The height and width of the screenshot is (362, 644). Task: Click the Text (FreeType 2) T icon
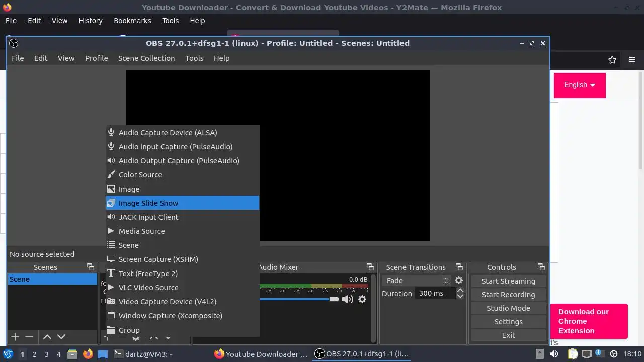pyautogui.click(x=111, y=274)
